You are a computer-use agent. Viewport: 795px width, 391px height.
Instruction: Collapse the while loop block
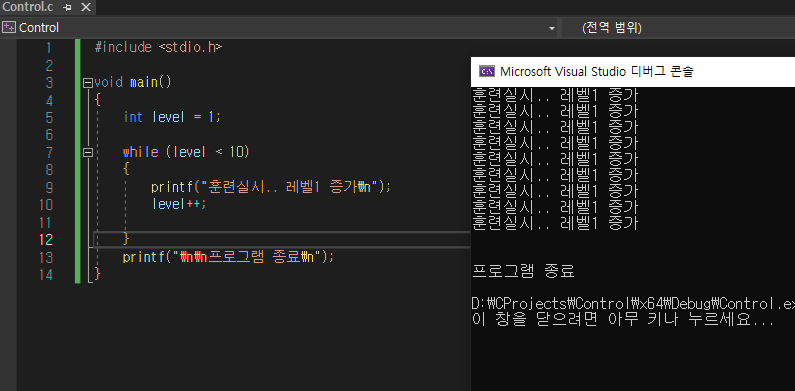[88, 152]
